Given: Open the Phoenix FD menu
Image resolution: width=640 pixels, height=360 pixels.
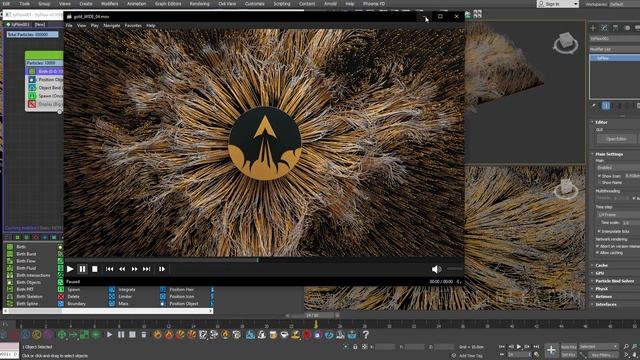Looking at the screenshot, I should point(374,4).
